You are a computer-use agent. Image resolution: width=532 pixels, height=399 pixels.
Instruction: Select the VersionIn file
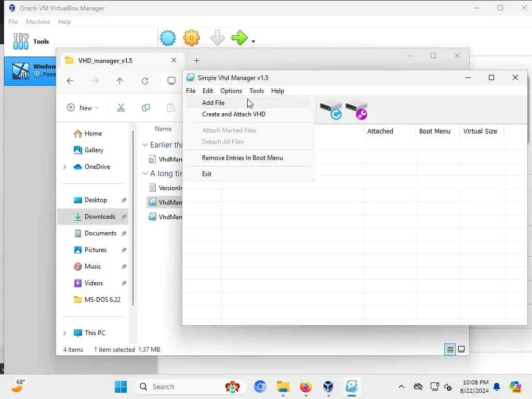165,188
